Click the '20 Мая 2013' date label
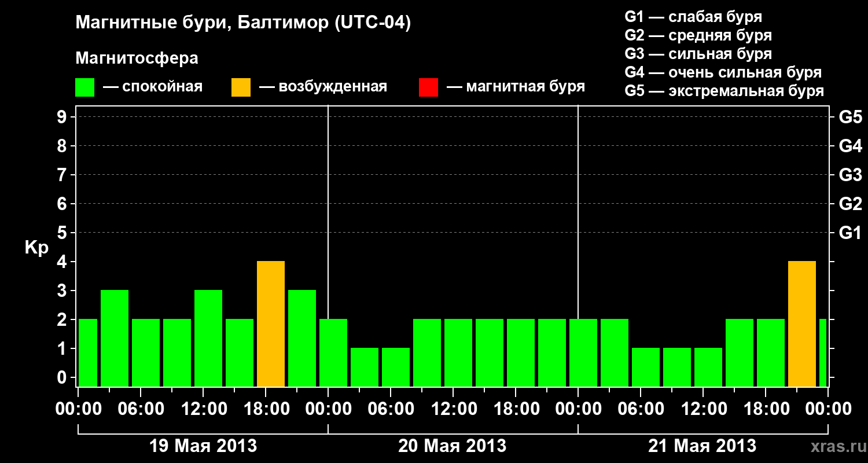Viewport: 868px width, 463px height. (x=453, y=446)
